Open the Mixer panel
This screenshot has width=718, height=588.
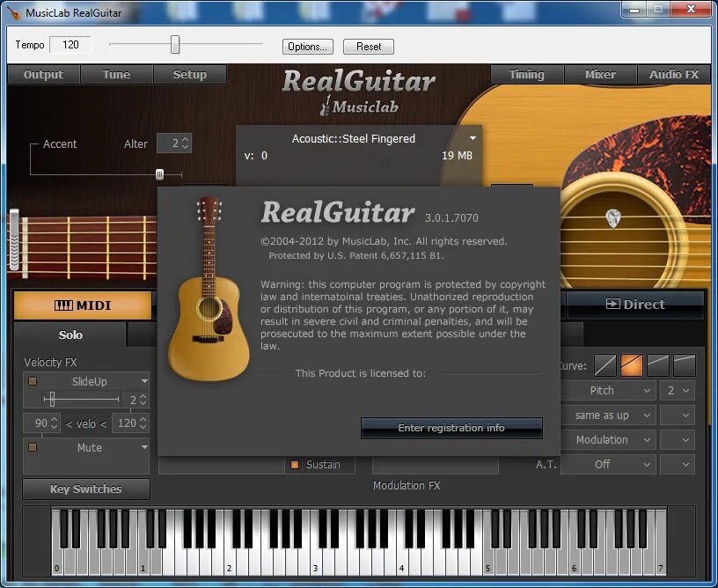coord(600,74)
